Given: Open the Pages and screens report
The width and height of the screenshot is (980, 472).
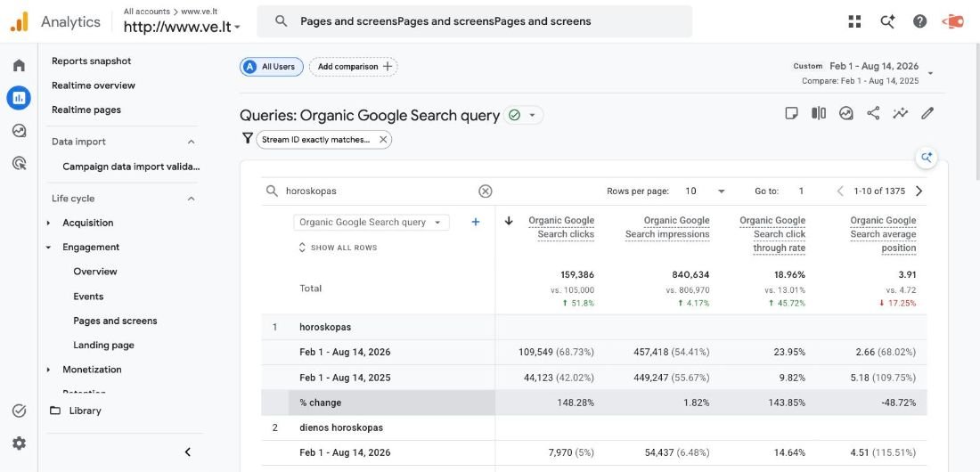Looking at the screenshot, I should [115, 321].
